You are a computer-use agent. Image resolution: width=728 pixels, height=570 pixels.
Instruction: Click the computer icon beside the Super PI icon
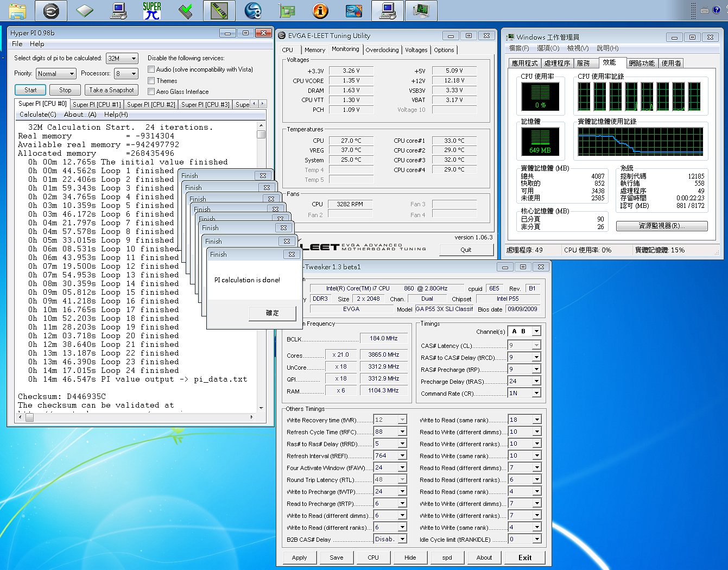[118, 10]
